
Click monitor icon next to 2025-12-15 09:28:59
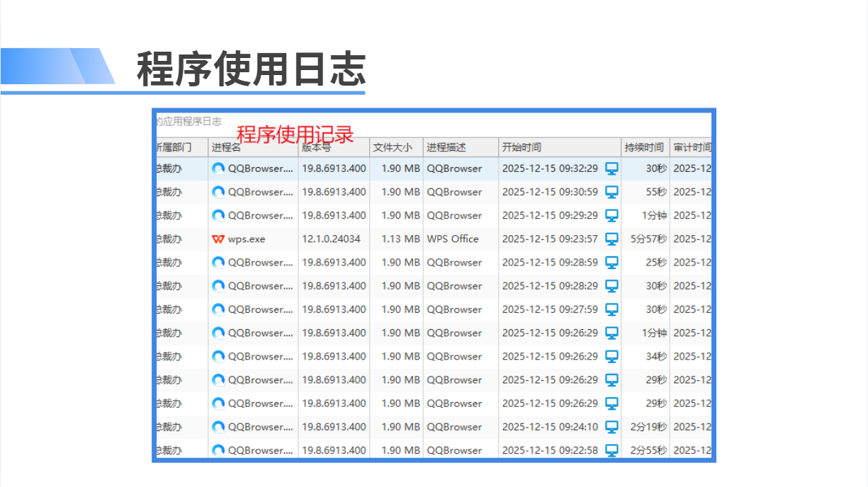click(x=611, y=263)
